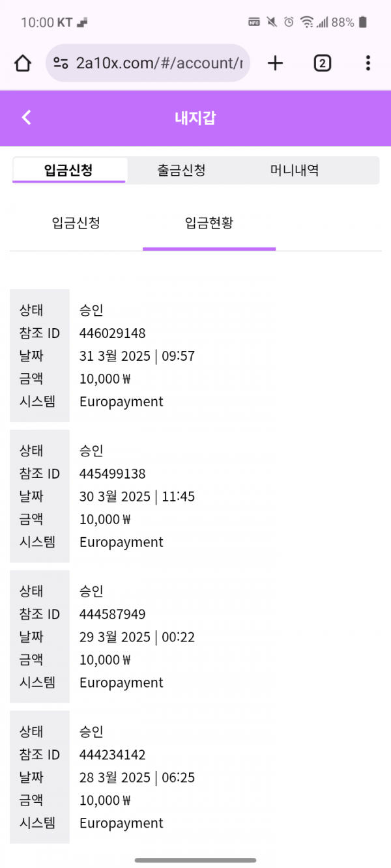Image resolution: width=391 pixels, height=868 pixels.
Task: Tap the alarm icon in status bar
Action: 289,22
